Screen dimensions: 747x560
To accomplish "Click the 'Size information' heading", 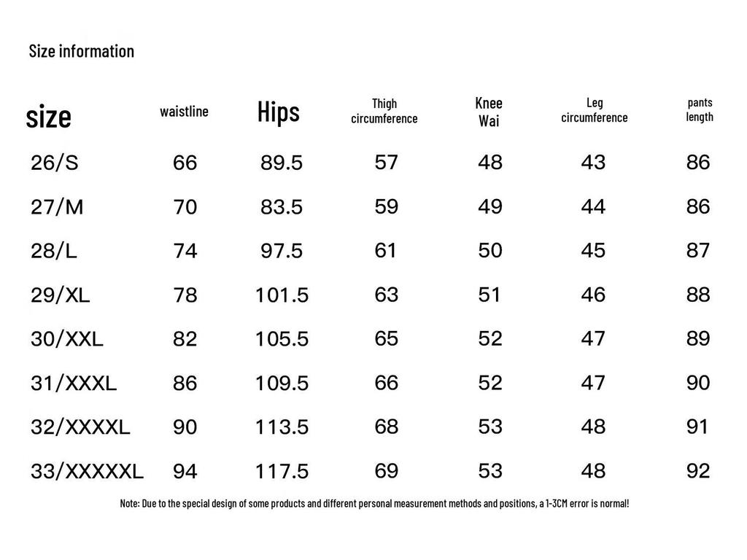I will (x=82, y=51).
